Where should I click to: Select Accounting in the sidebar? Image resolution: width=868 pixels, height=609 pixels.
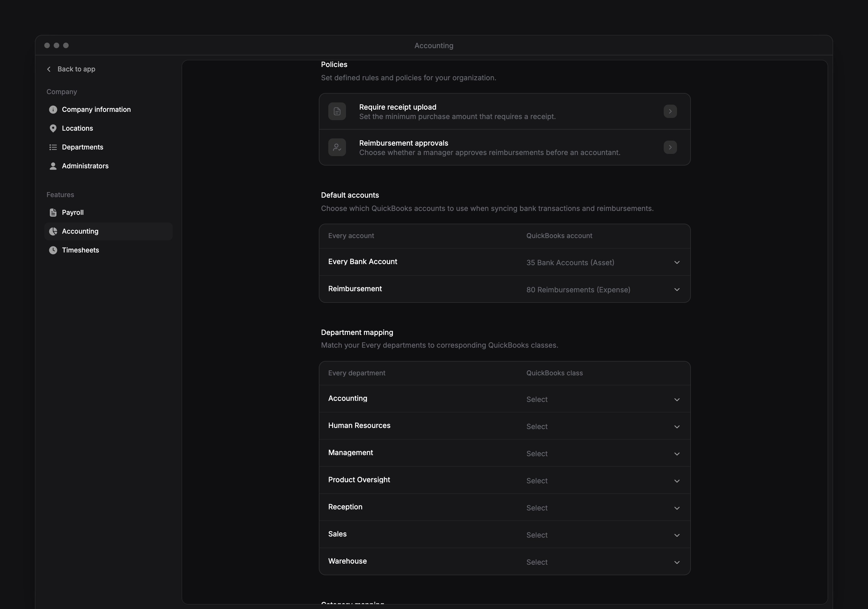coord(108,231)
